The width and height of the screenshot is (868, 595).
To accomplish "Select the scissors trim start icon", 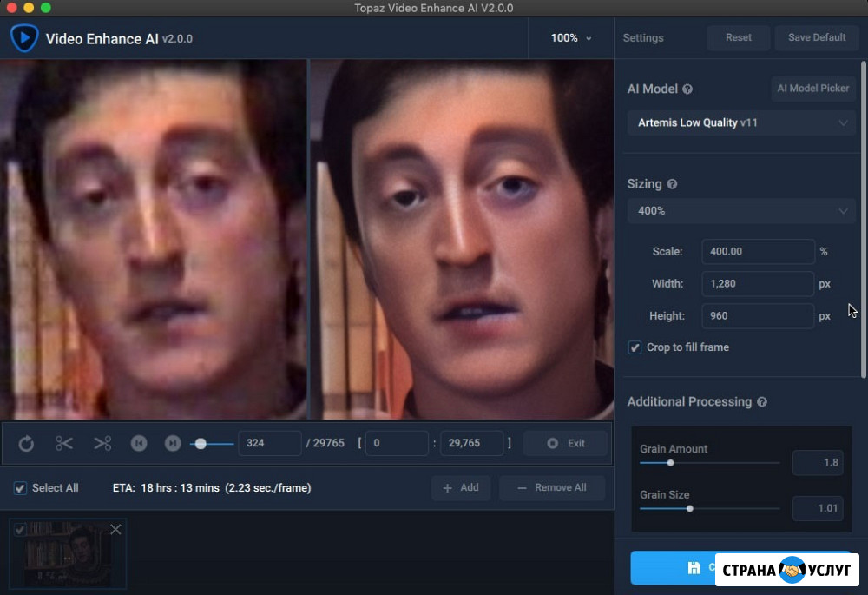I will point(64,444).
